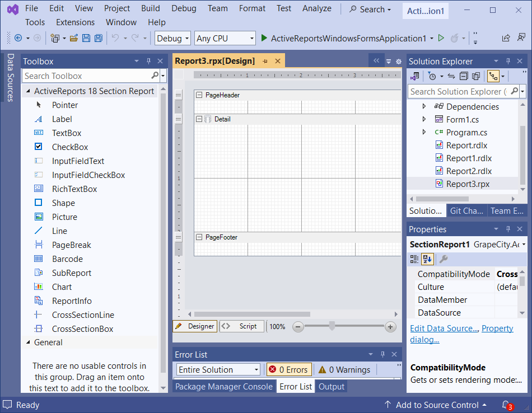Toggle auto-hide pin on Properties panel
The height and width of the screenshot is (413, 532).
508,229
